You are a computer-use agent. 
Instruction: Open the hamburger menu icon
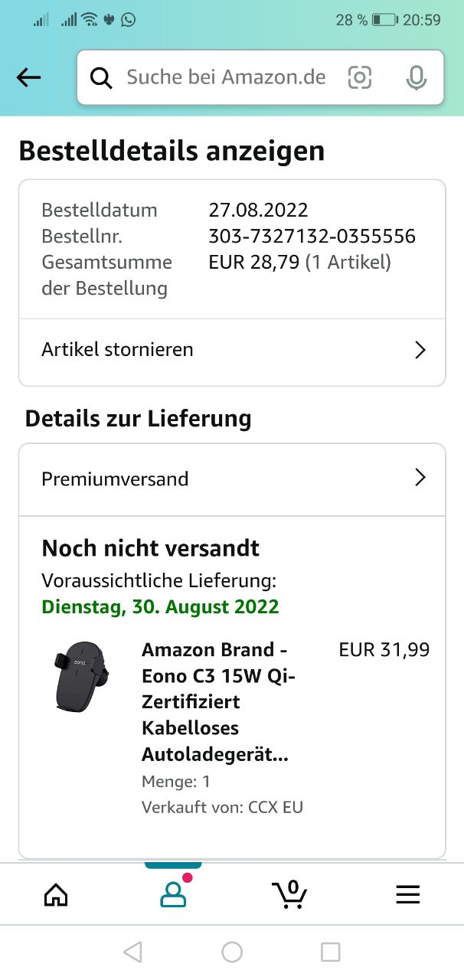[x=407, y=894]
